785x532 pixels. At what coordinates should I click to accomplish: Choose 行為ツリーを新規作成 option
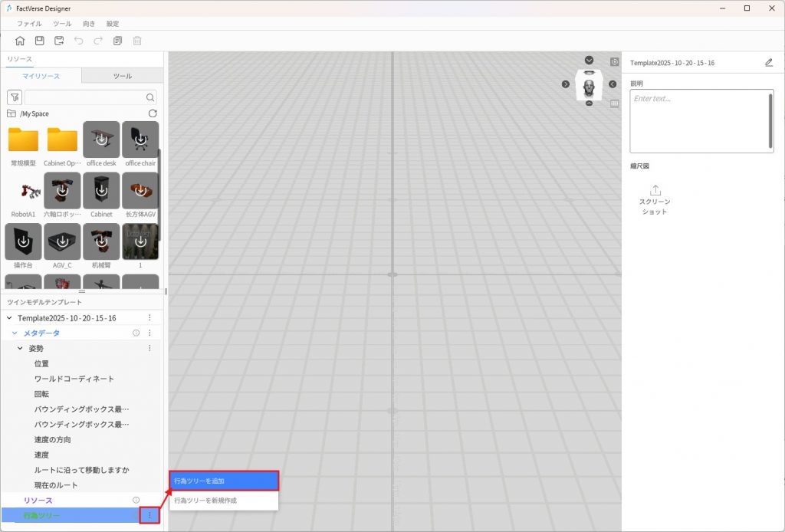pyautogui.click(x=224, y=500)
